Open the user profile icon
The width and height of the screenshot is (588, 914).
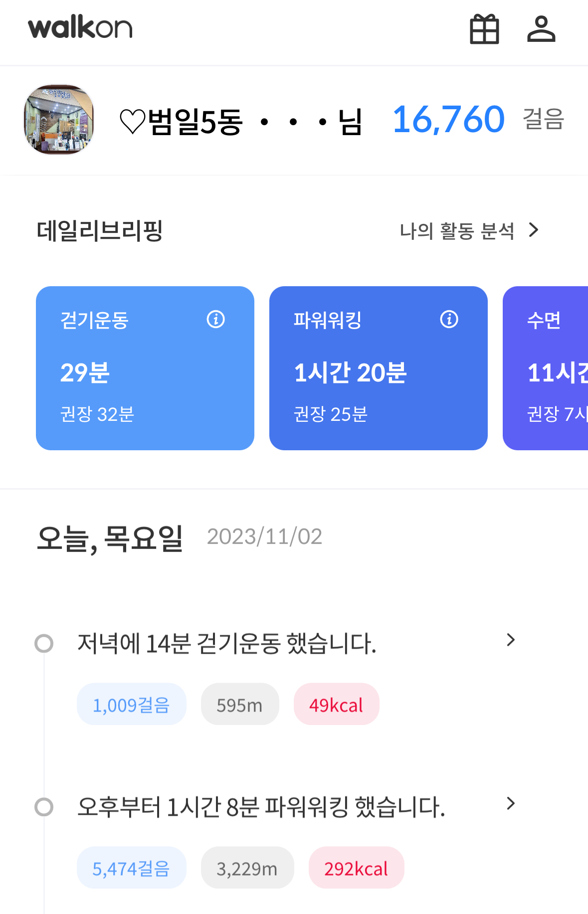click(x=541, y=29)
